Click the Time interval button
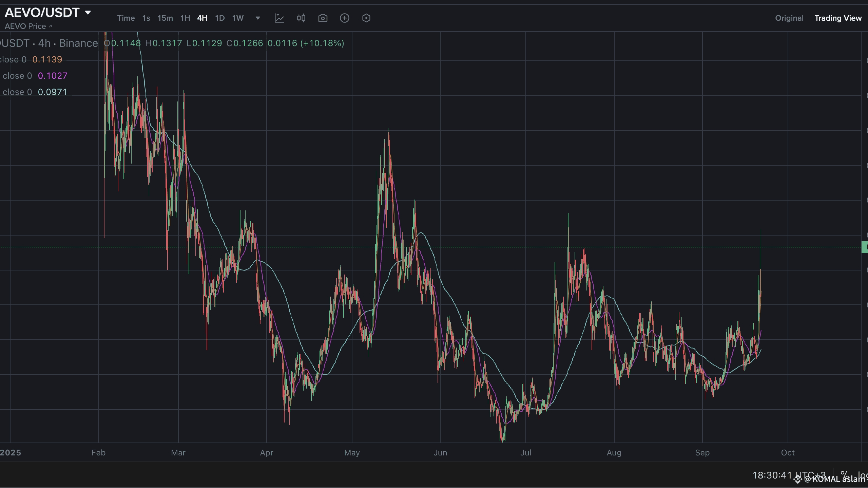The width and height of the screenshot is (868, 488). pyautogui.click(x=126, y=18)
